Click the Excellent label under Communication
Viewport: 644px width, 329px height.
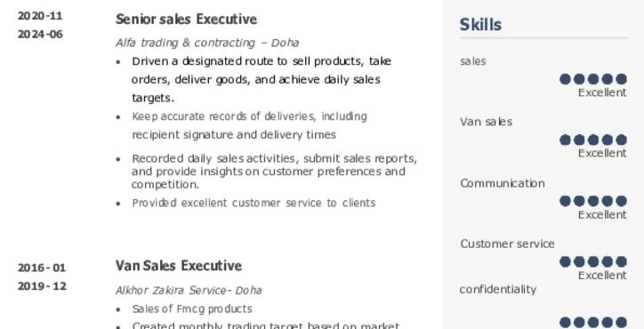tap(602, 215)
